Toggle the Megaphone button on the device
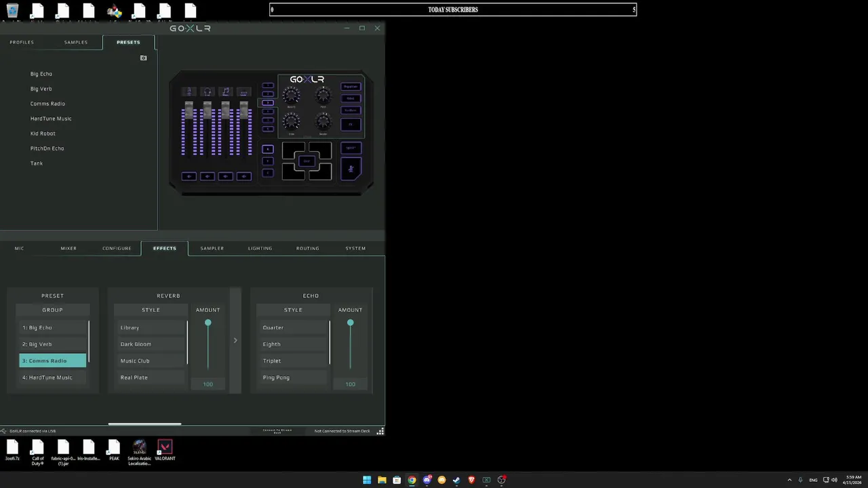 351,87
